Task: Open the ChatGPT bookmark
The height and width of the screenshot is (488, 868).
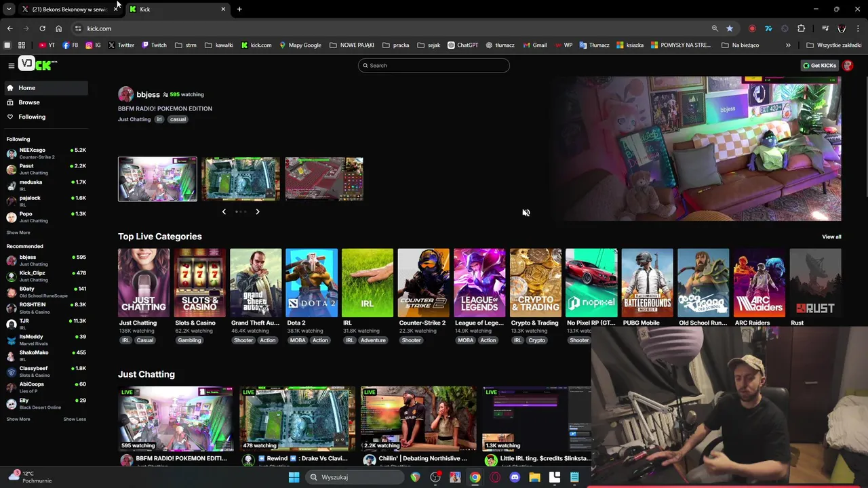Action: (462, 45)
